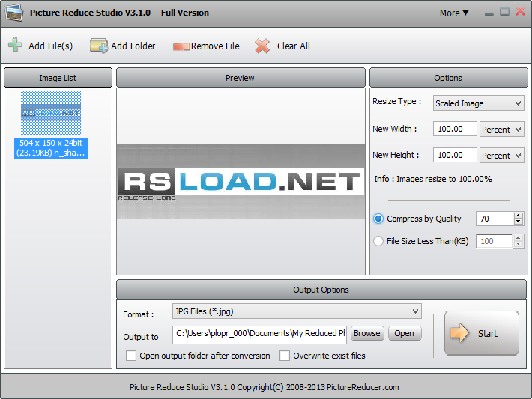Click the red Remove File icon

(x=181, y=46)
